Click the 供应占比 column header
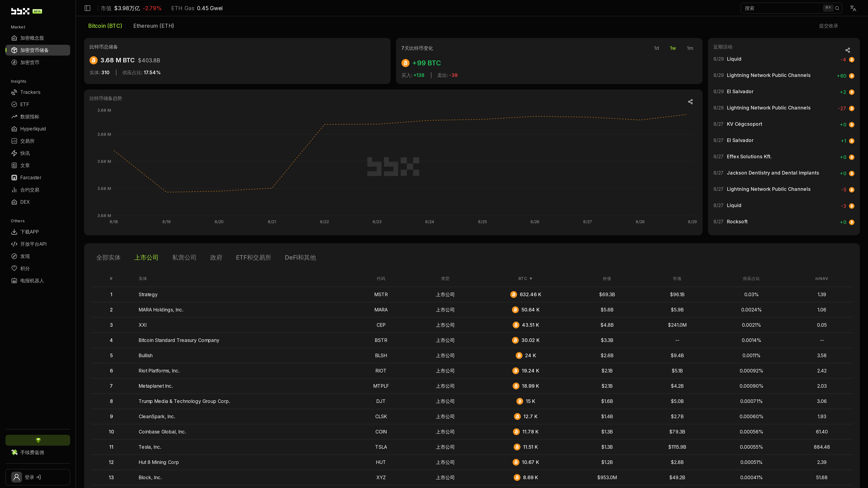The height and width of the screenshot is (488, 868). click(x=751, y=279)
